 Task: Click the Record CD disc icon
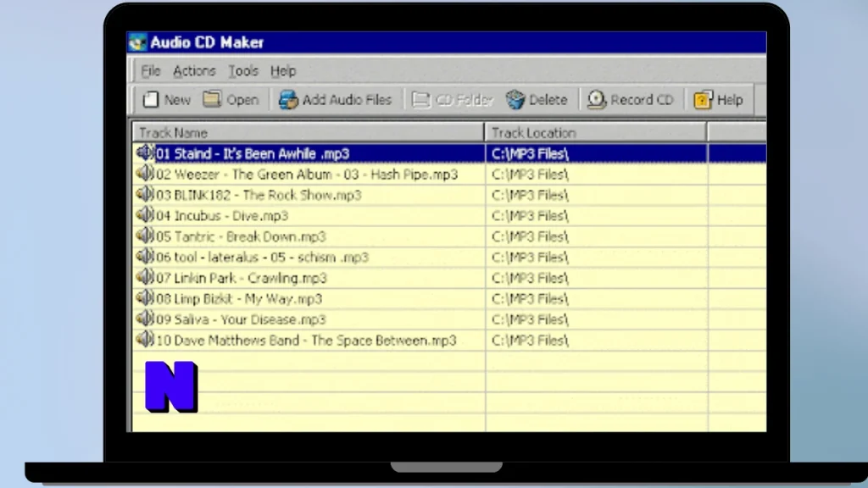[x=596, y=100]
